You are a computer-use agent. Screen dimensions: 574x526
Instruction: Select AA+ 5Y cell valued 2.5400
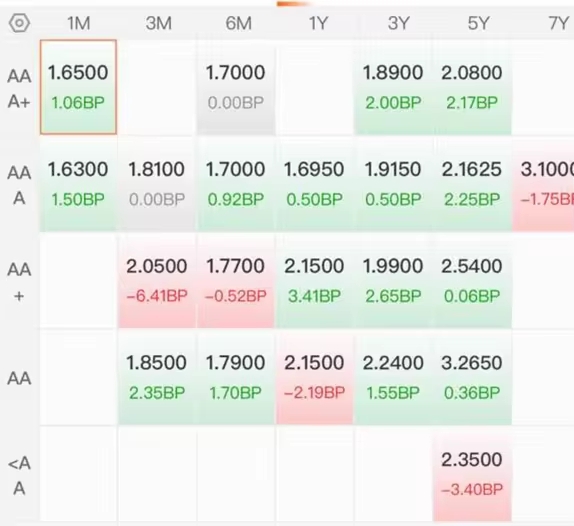click(x=472, y=281)
